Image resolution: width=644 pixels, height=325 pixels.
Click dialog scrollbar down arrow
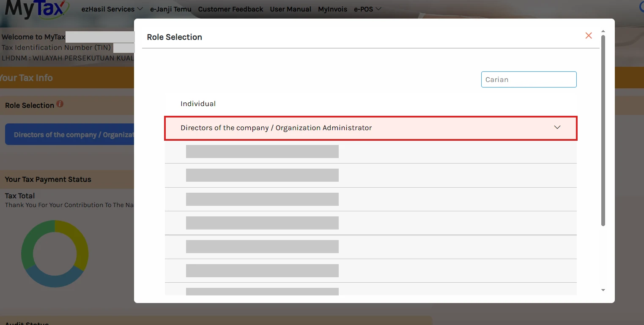[603, 290]
